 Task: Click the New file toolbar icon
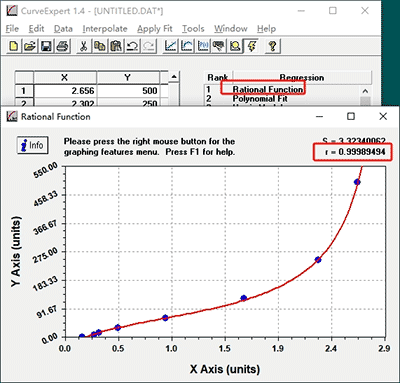point(14,46)
